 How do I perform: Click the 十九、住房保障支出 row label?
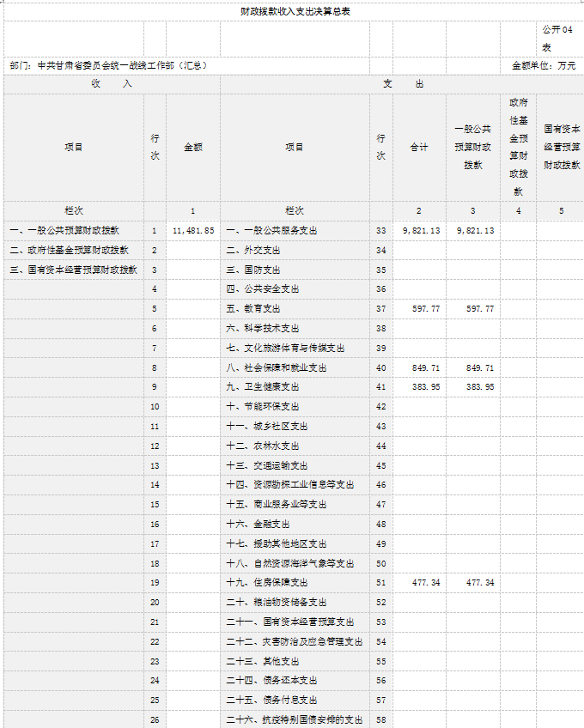(267, 583)
